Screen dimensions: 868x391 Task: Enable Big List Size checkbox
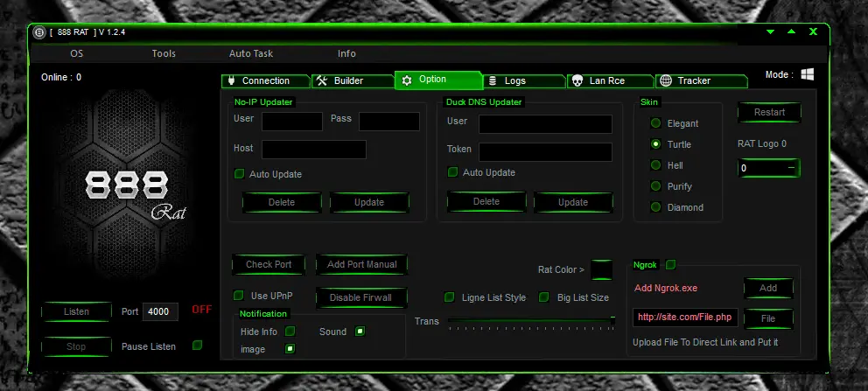coord(544,297)
